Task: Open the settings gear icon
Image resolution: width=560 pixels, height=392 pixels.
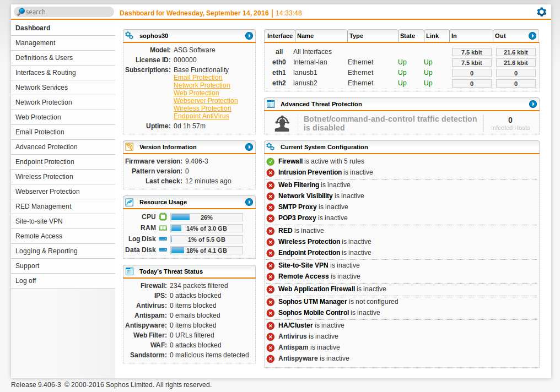Action: point(541,12)
